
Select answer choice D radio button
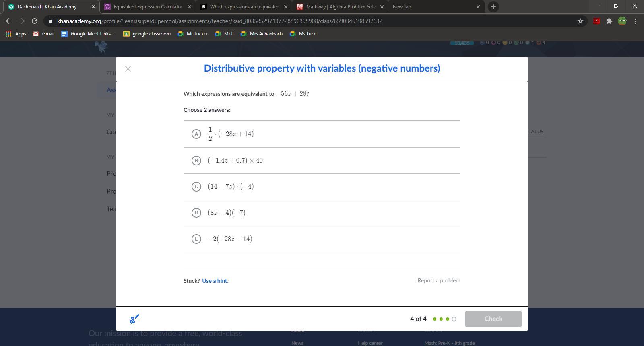coord(196,213)
